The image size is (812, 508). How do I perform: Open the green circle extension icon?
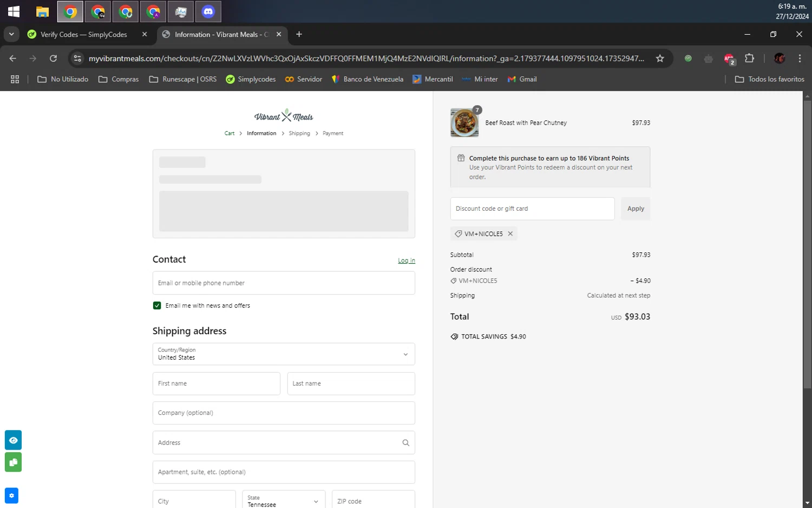(688, 58)
